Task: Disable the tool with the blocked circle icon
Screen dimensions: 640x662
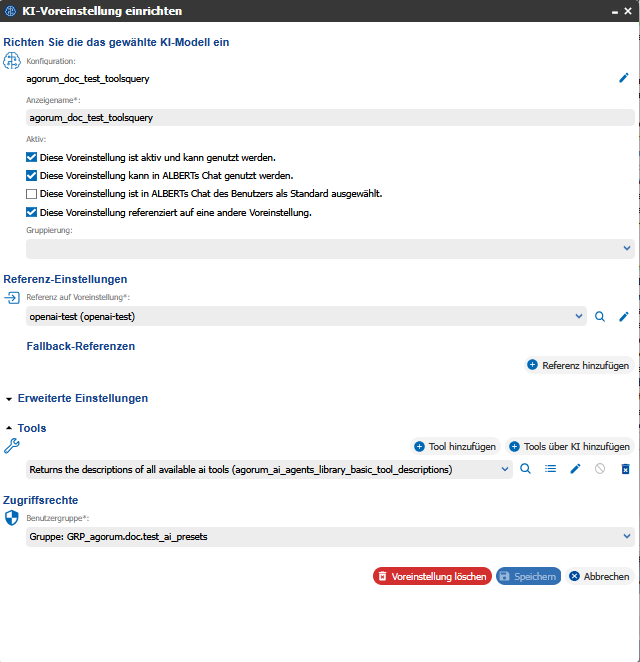Action: pyautogui.click(x=600, y=469)
